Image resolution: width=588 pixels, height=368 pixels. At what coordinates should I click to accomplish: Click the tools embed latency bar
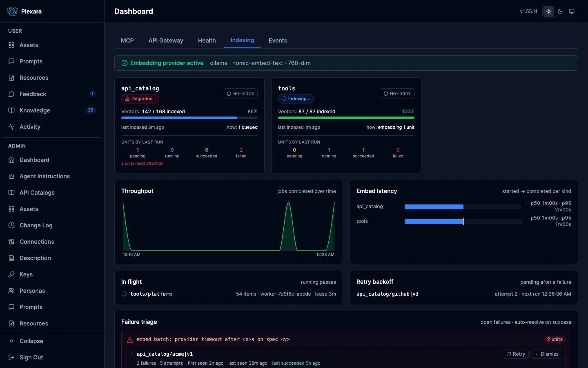463,222
